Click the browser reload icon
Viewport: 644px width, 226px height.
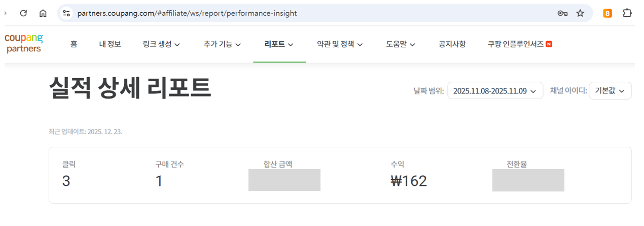23,13
